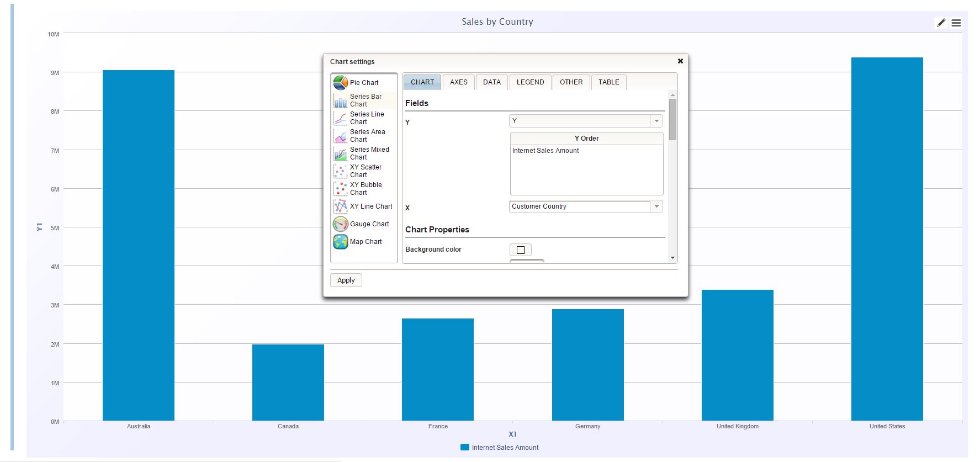Image resolution: width=980 pixels, height=462 pixels.
Task: Click the Y1 axis title
Action: point(39,227)
